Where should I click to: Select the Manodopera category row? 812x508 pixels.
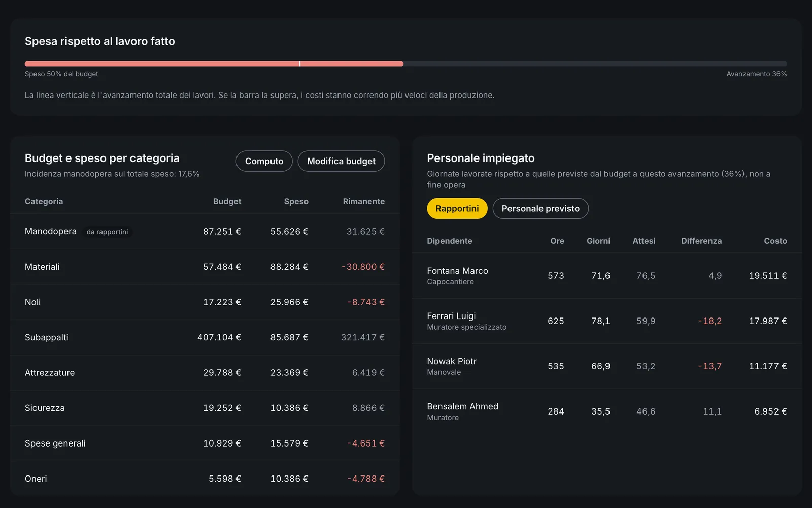[x=205, y=231]
